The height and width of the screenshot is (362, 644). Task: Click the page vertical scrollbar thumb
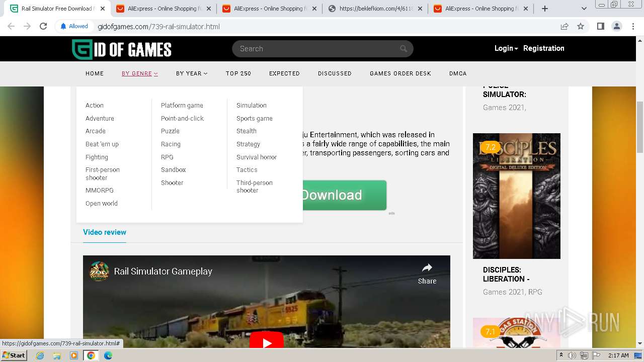tap(640, 127)
